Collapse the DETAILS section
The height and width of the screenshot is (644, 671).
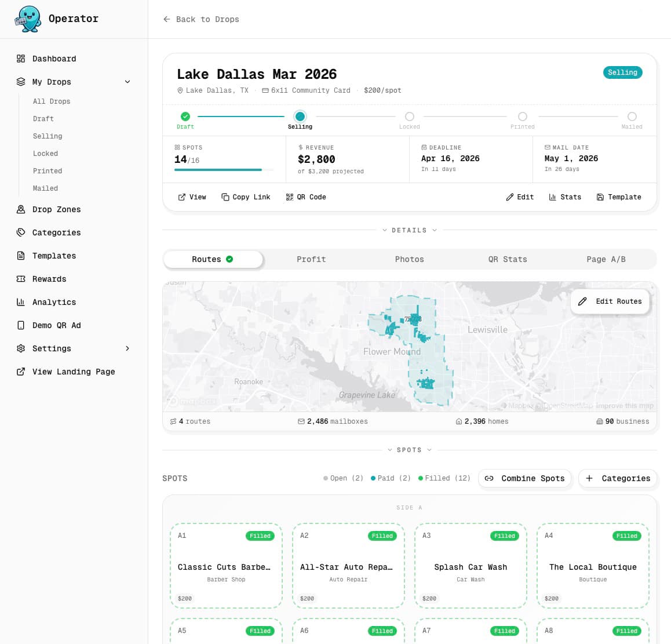click(410, 230)
